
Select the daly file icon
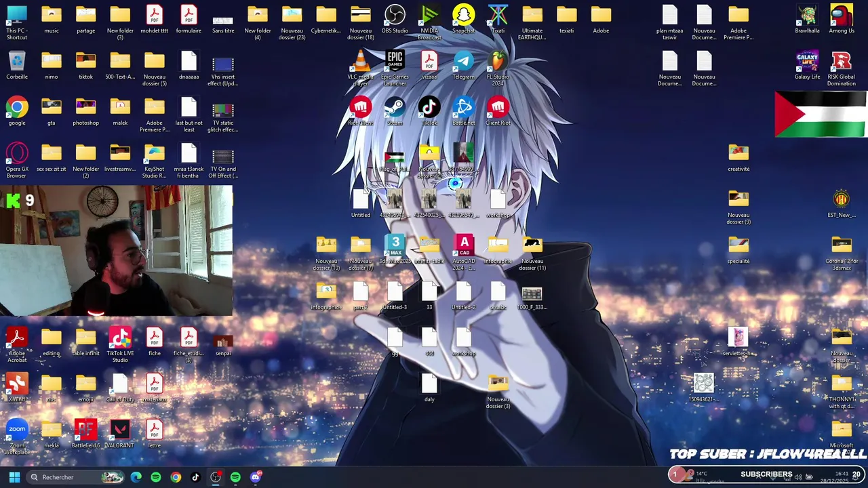coord(429,388)
